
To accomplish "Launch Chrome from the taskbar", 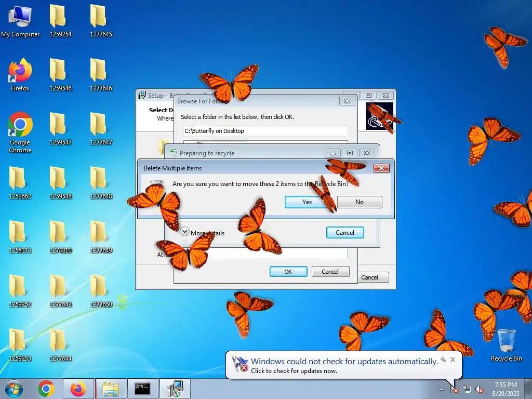I will 46,389.
